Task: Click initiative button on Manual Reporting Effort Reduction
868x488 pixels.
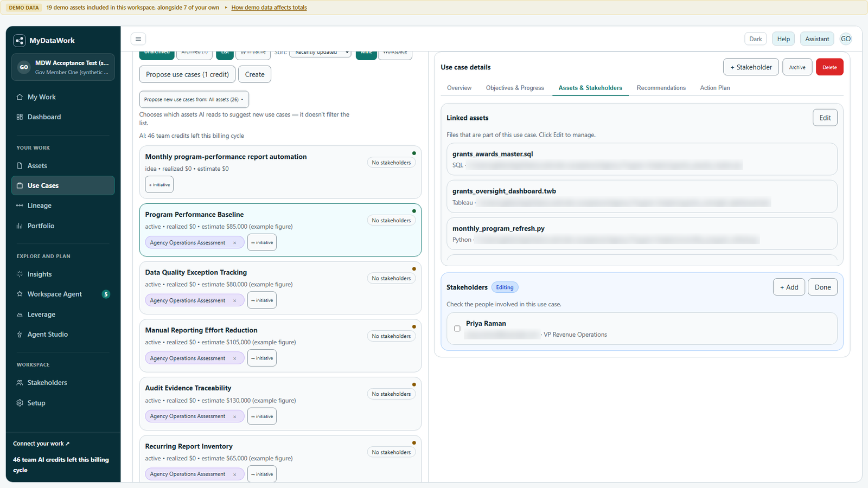Action: 262,358
